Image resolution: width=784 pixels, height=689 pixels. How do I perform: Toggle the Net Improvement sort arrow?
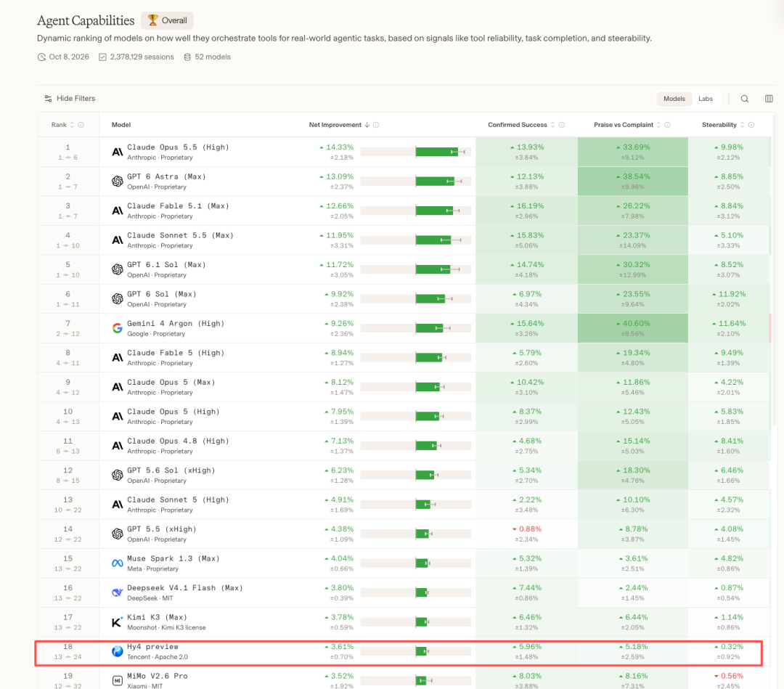367,125
